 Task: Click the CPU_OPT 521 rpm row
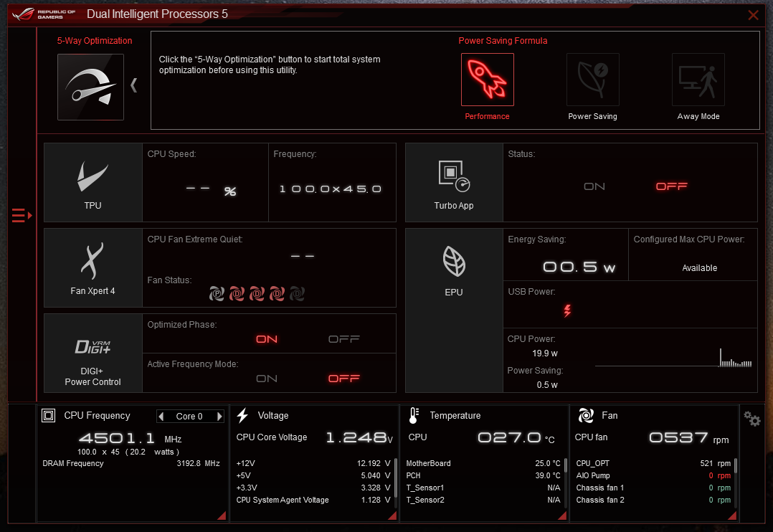(x=653, y=463)
